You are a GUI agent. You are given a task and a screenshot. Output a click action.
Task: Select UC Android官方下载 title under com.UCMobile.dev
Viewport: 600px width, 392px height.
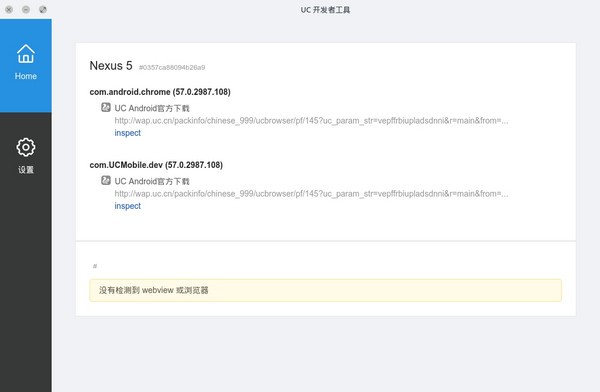152,181
